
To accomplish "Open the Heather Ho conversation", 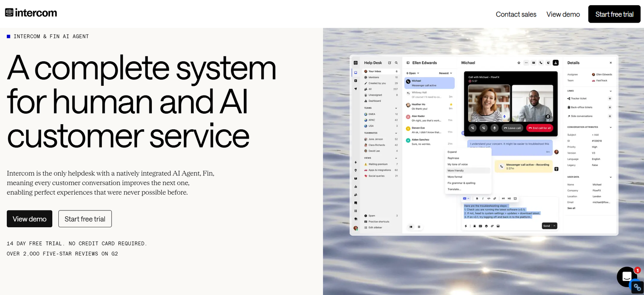I will pos(429,106).
